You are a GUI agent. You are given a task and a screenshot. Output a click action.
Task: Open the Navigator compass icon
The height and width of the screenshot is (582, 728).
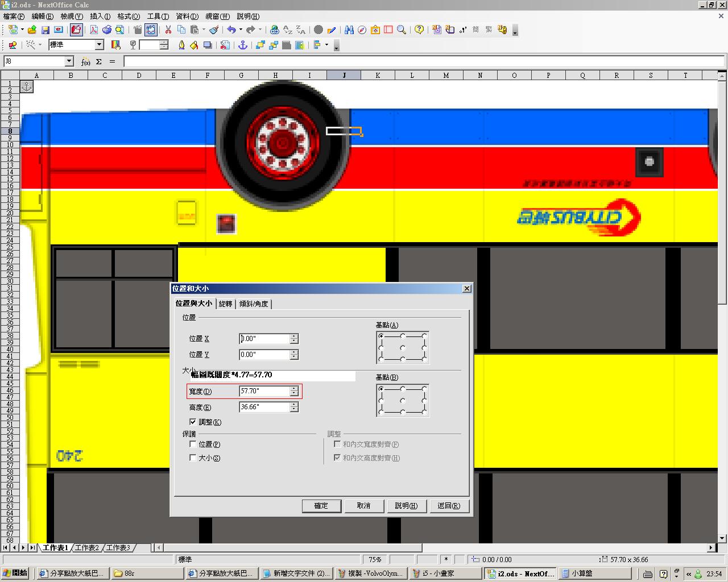(x=362, y=30)
